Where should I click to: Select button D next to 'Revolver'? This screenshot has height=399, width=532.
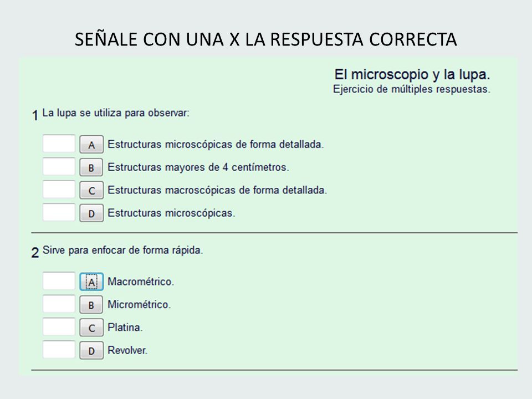pos(91,350)
